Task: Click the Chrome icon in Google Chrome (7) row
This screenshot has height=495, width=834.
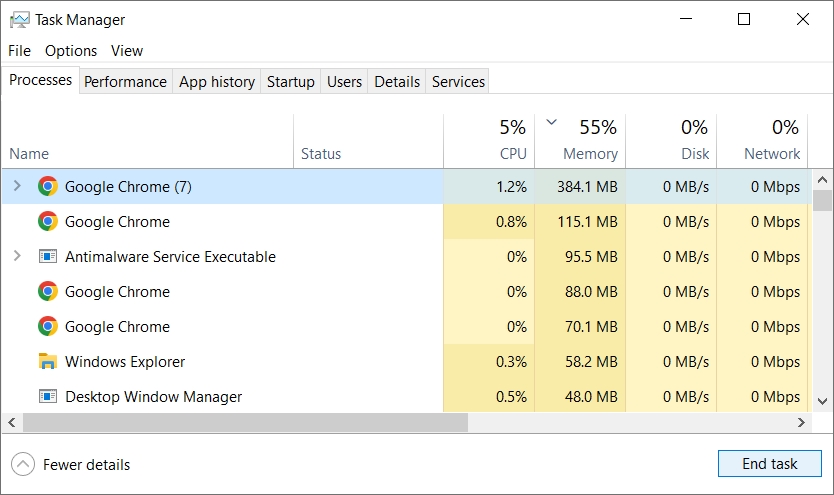Action: point(48,187)
